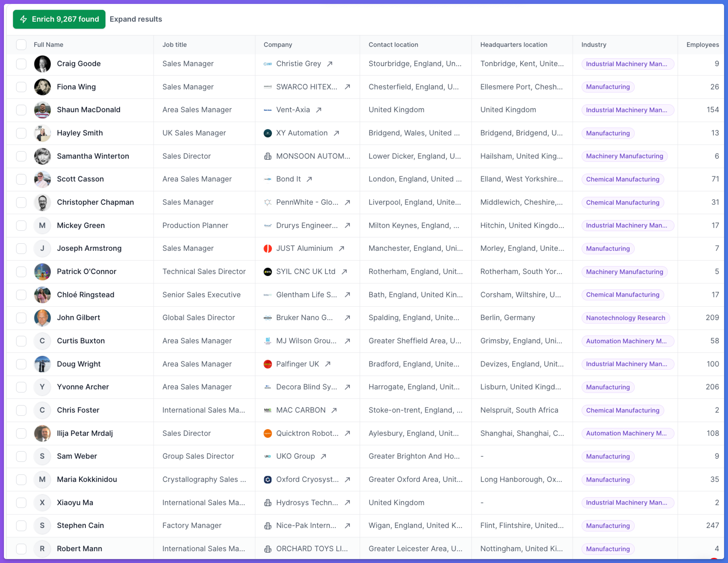Click the Job title column header
The height and width of the screenshot is (563, 728).
pyautogui.click(x=174, y=45)
